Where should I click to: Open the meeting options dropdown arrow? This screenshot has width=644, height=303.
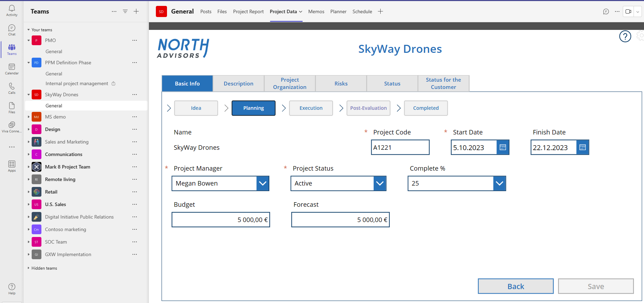point(638,11)
